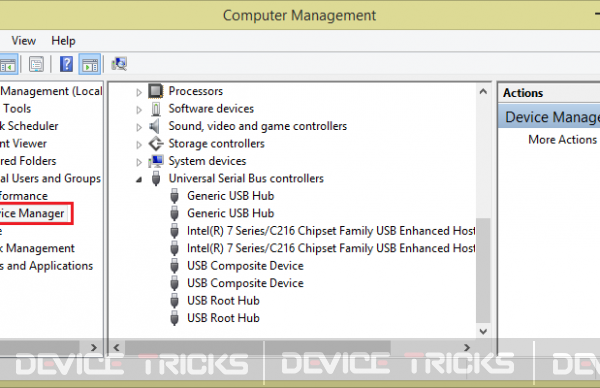Click the Help question mark toolbar icon

[66, 64]
